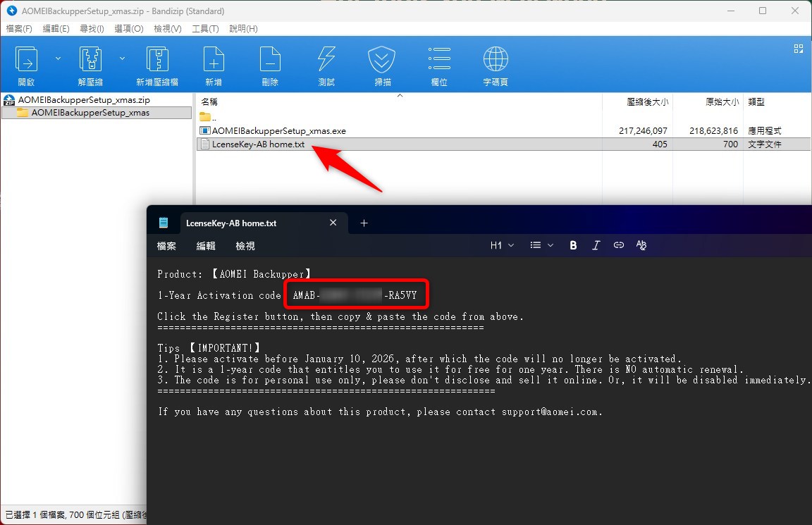The height and width of the screenshot is (525, 812).
Task: Click support@aomei.com in the text
Action: click(550, 412)
